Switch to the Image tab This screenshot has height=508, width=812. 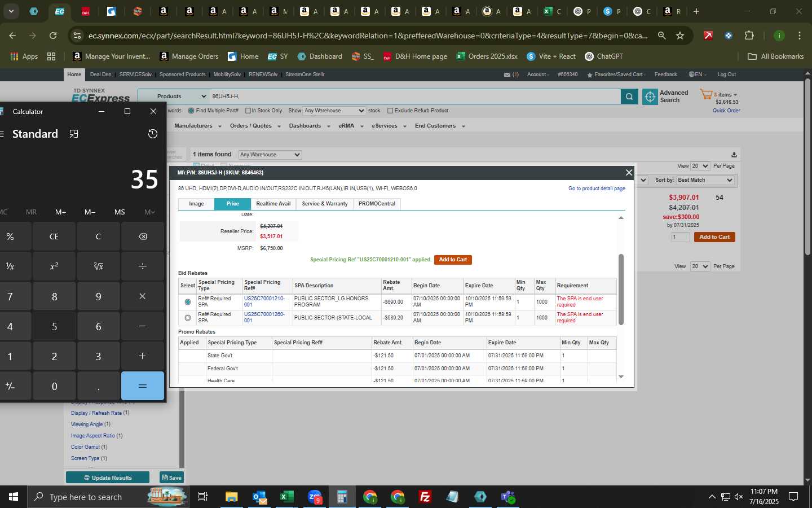196,204
